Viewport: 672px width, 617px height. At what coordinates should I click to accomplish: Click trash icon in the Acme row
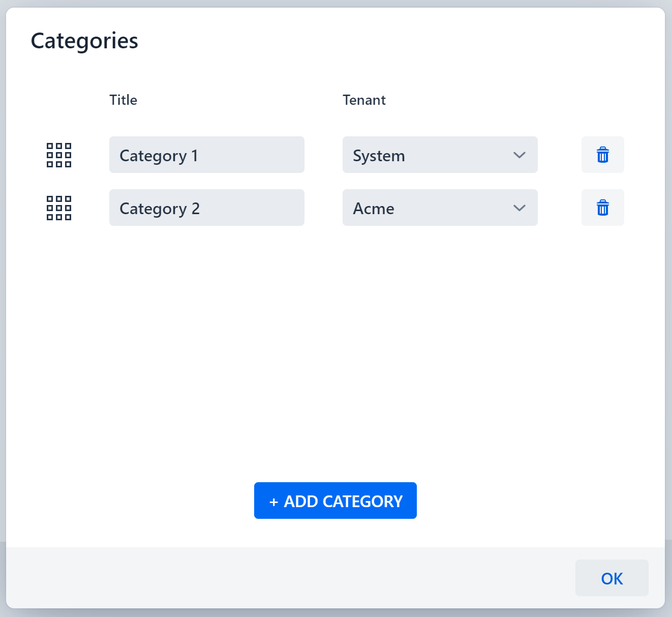coord(602,208)
